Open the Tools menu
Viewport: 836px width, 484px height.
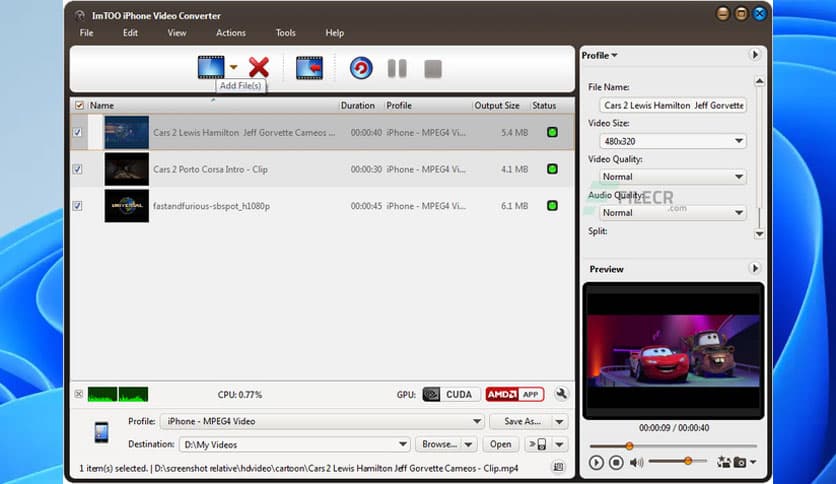pyautogui.click(x=286, y=33)
